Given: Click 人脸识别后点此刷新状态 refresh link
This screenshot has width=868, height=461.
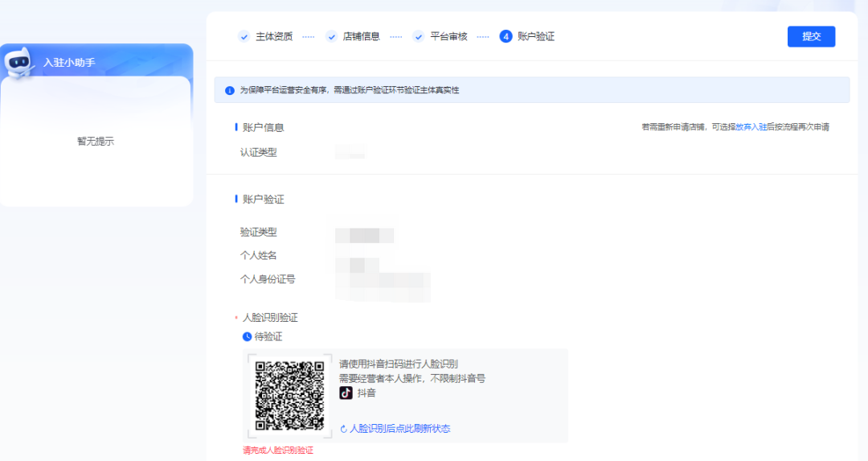Looking at the screenshot, I should point(399,428).
